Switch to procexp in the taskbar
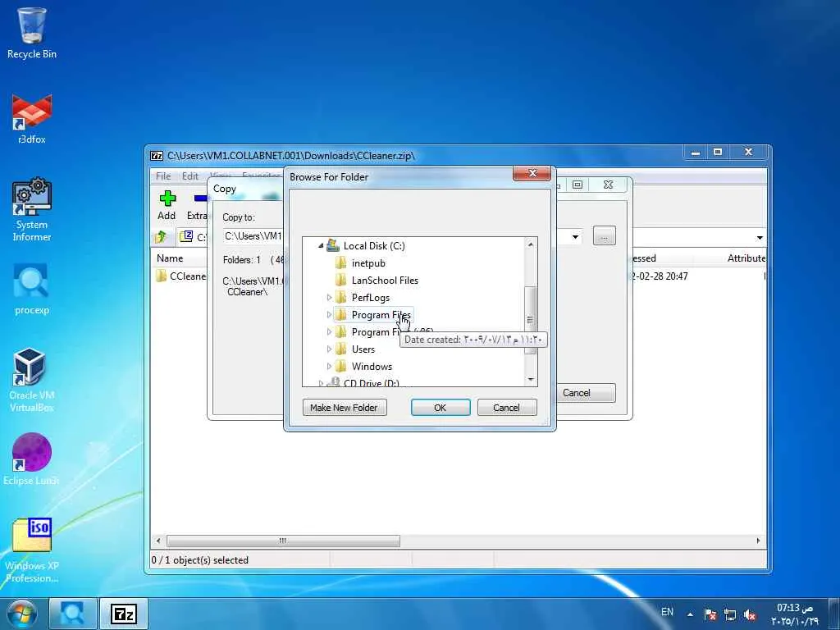This screenshot has width=840, height=630. [x=72, y=614]
